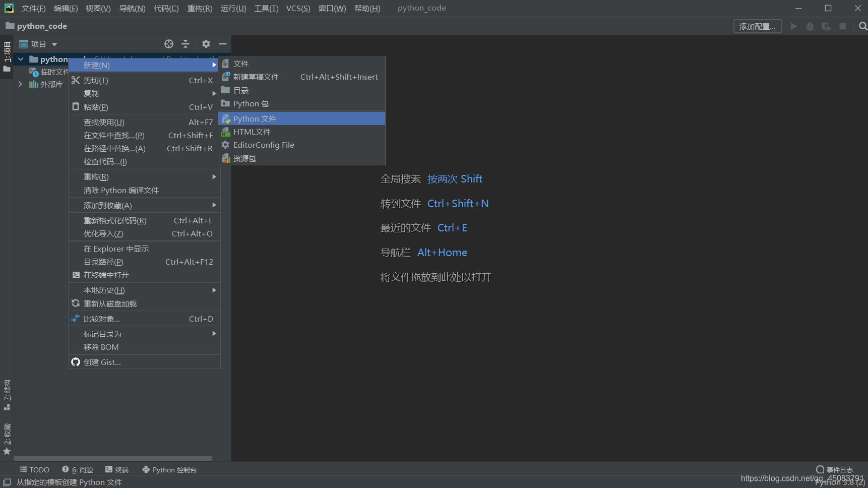This screenshot has width=868, height=488.
Task: Choose 在路径中替换...(A) entry
Action: pos(145,148)
